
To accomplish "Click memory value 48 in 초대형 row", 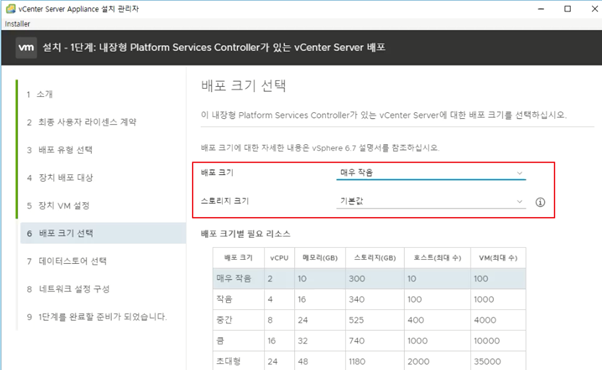I will tap(303, 362).
